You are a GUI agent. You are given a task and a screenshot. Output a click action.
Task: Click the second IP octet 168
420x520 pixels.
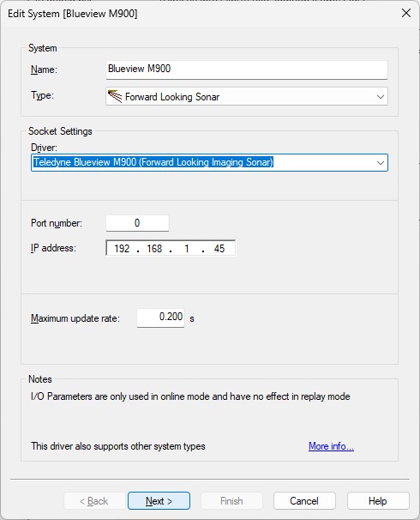(154, 248)
